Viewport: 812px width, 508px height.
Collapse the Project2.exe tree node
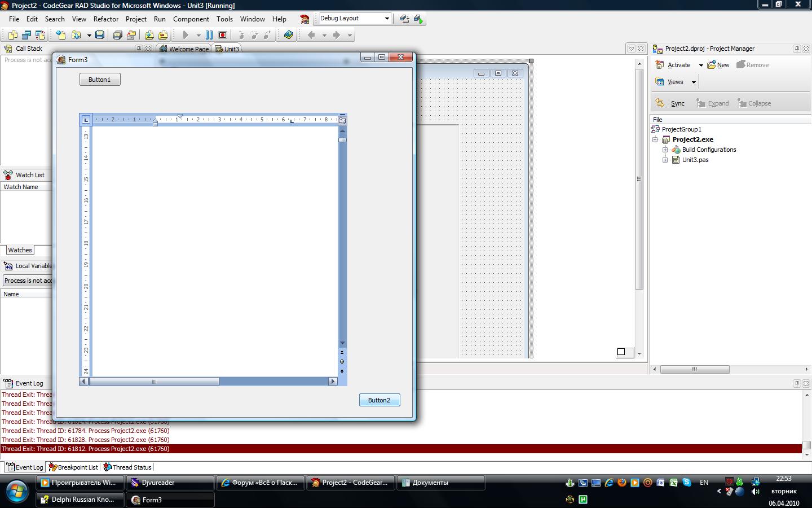pos(655,139)
